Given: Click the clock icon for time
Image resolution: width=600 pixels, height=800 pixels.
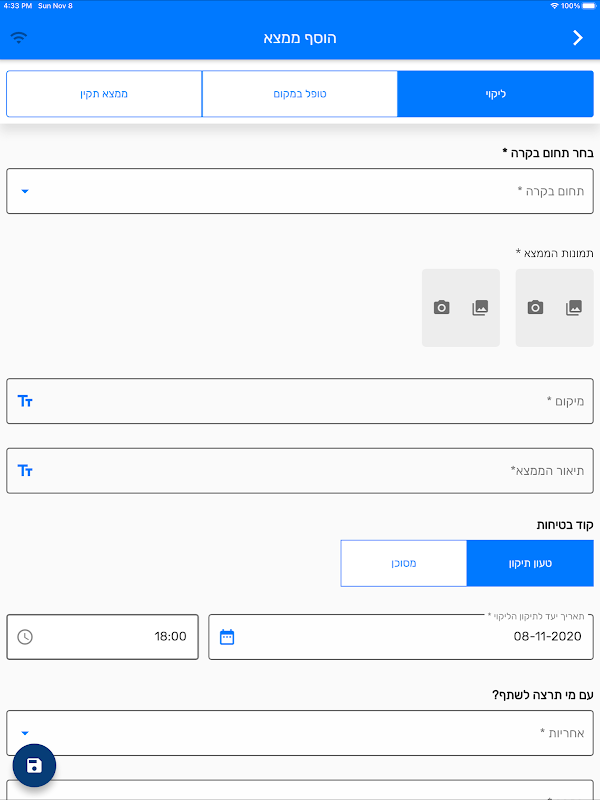Looking at the screenshot, I should tap(25, 637).
